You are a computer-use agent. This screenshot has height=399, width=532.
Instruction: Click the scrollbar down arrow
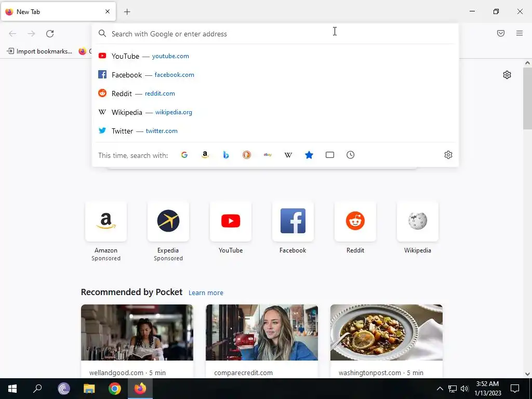pyautogui.click(x=527, y=374)
